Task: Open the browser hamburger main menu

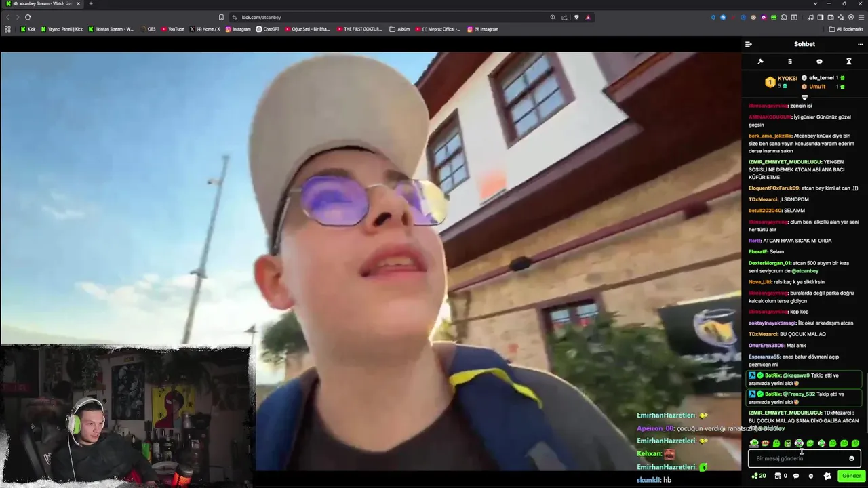Action: point(861,17)
